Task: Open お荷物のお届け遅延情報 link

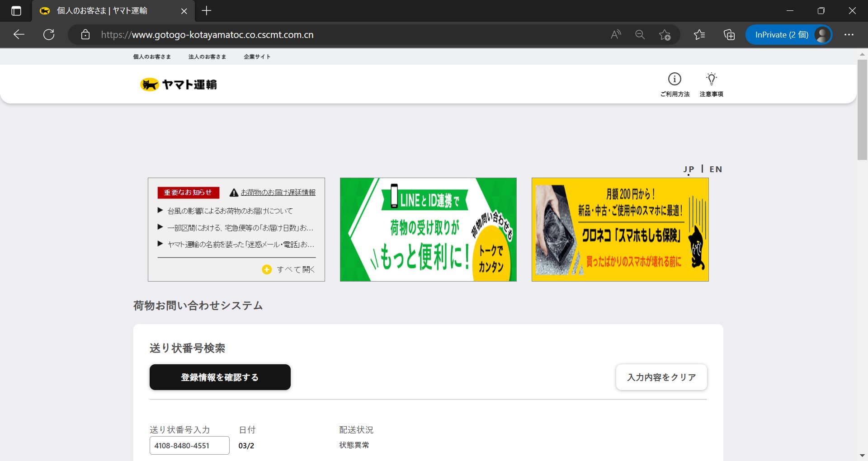Action: coord(278,193)
